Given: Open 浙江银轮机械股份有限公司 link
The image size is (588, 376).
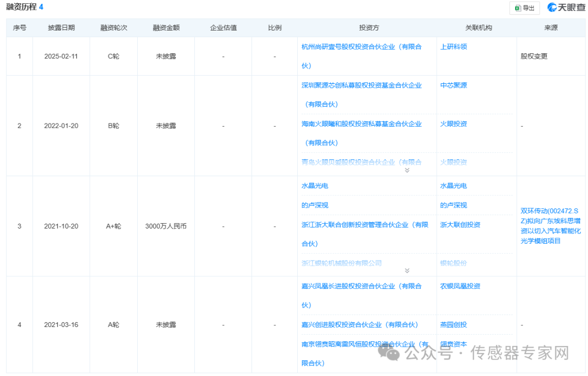Looking at the screenshot, I should point(341,263).
